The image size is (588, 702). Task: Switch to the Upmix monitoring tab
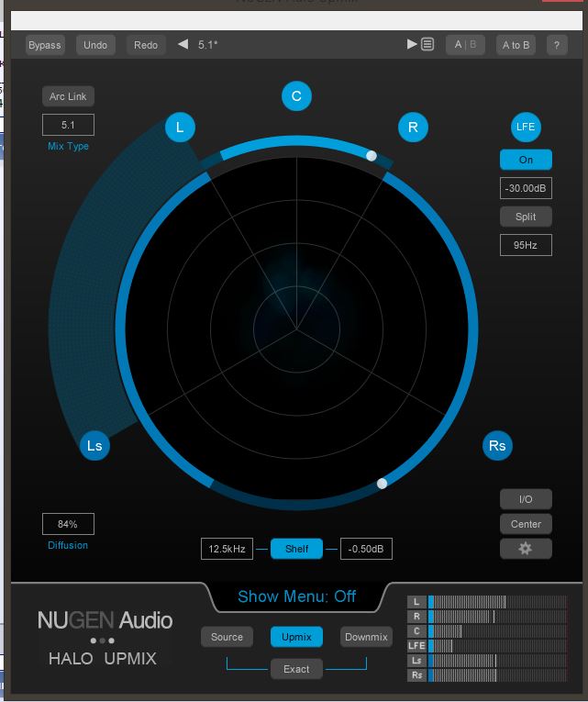pyautogui.click(x=296, y=637)
